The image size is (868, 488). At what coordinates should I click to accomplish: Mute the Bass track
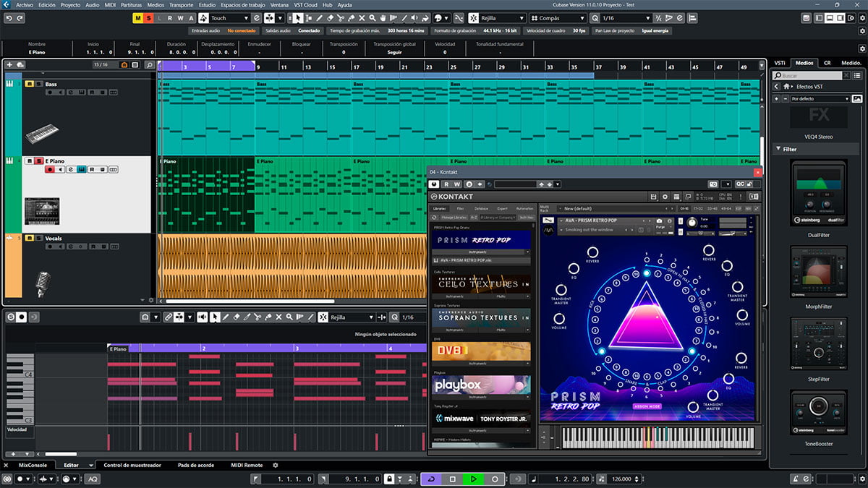29,84
